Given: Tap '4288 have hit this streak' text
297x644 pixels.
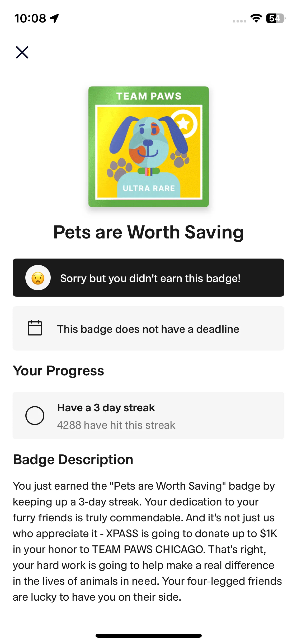Looking at the screenshot, I should point(116,425).
